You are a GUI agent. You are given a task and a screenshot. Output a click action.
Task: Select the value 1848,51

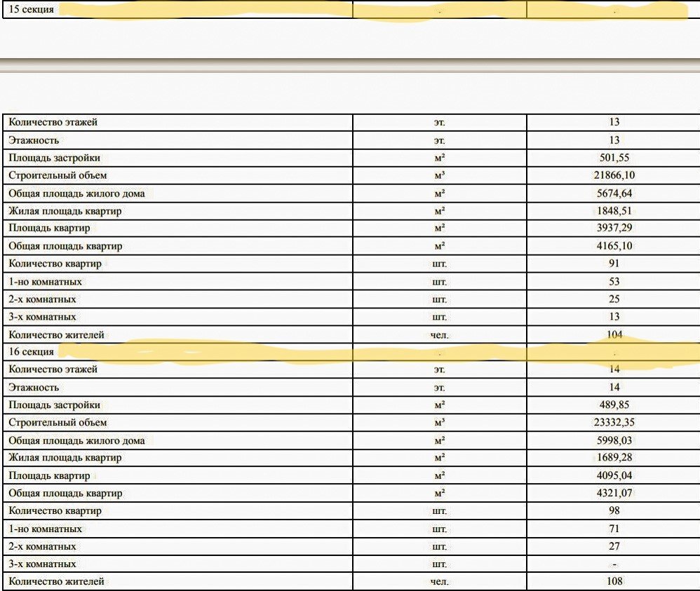tap(614, 211)
